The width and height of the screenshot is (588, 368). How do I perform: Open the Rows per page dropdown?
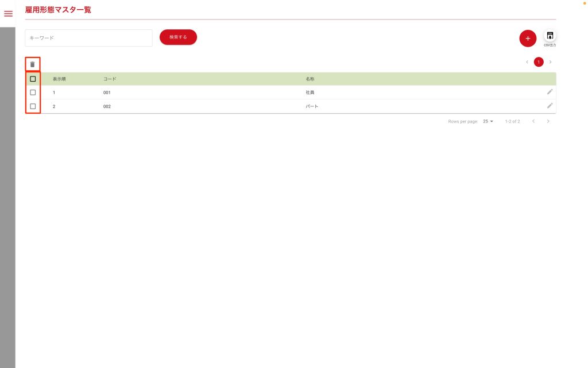coord(488,121)
